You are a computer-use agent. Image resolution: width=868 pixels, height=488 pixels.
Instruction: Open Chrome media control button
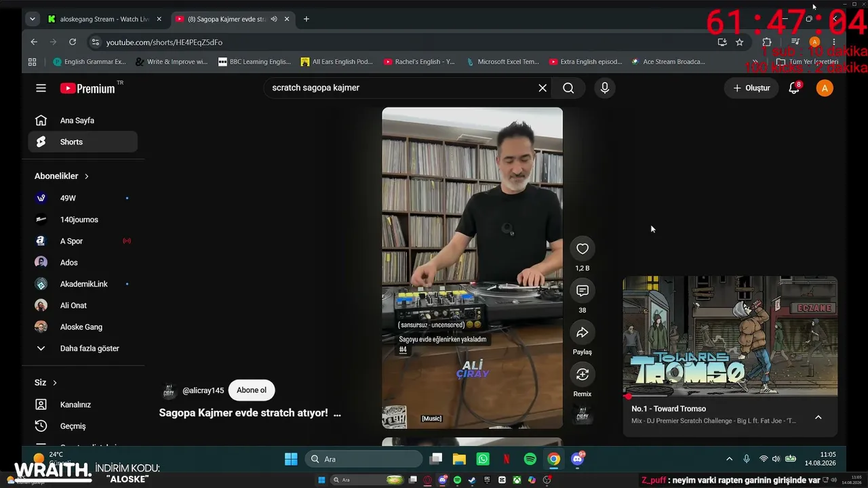(795, 42)
